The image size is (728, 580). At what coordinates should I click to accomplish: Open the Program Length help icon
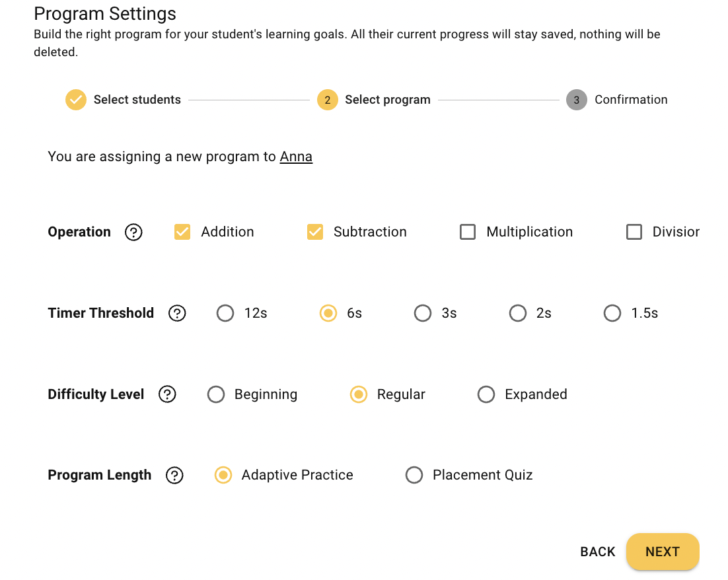pos(174,475)
